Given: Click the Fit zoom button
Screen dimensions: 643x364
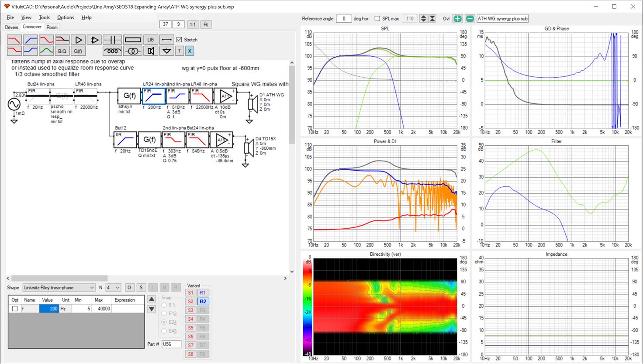Looking at the screenshot, I should 206,24.
